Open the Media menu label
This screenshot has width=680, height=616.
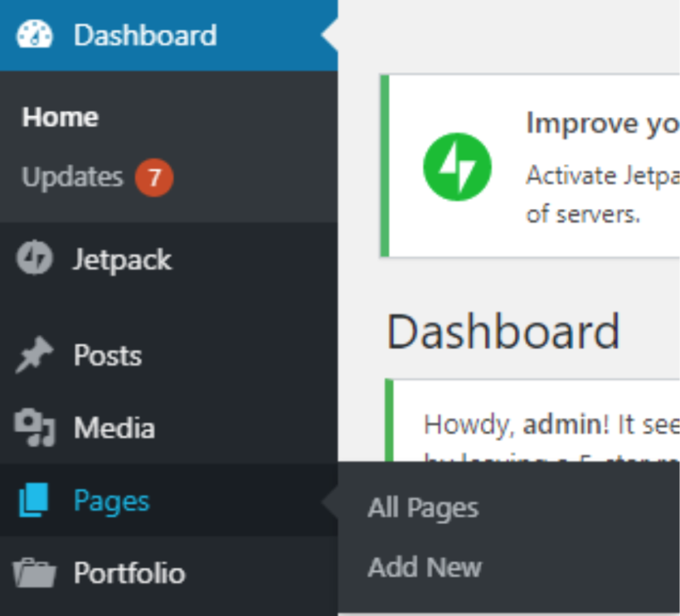coord(114,427)
